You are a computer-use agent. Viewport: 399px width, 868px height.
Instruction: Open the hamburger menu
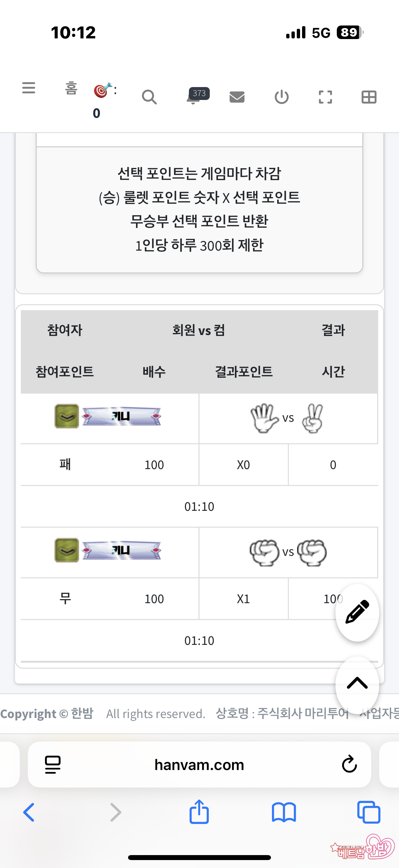[29, 88]
